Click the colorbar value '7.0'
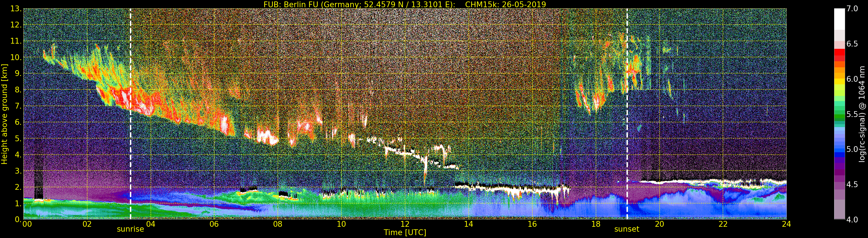This screenshot has height=238, width=868. click(852, 9)
